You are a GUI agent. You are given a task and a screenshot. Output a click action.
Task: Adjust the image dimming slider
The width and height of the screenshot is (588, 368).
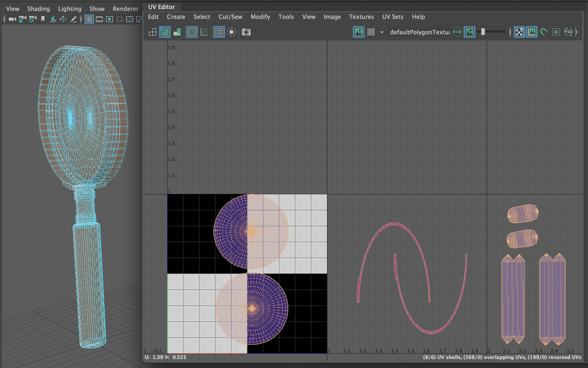(x=483, y=32)
